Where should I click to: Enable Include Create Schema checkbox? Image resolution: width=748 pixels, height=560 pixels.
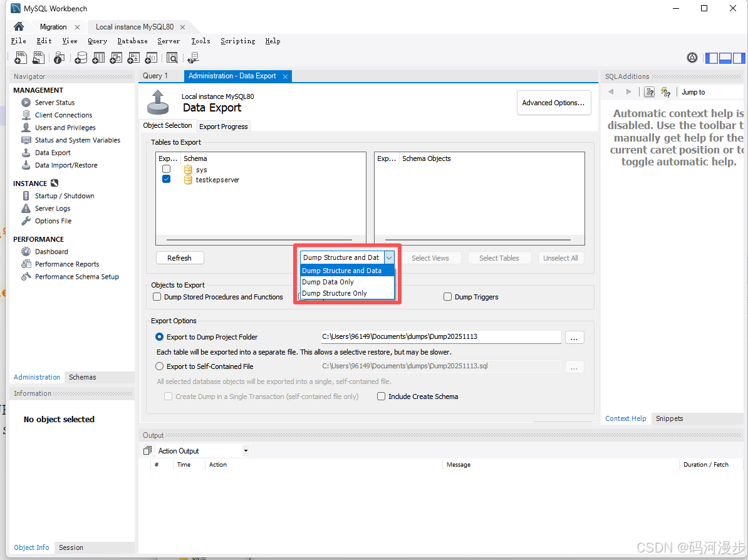(381, 397)
